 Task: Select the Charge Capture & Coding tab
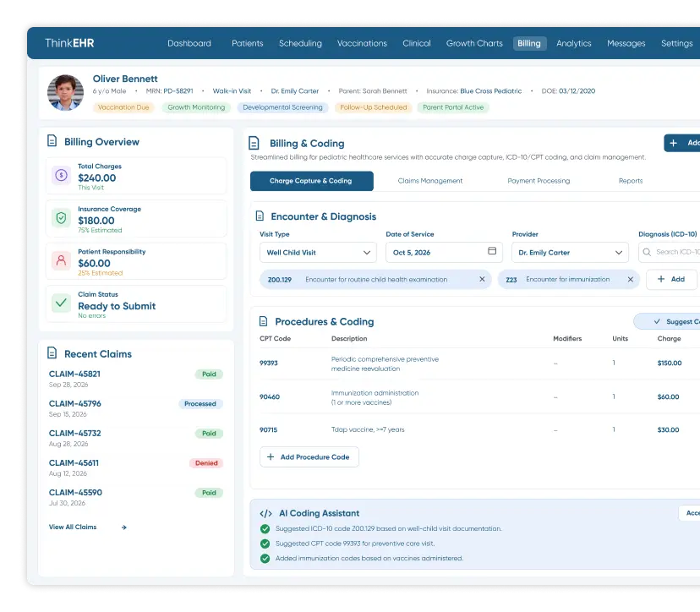[312, 181]
